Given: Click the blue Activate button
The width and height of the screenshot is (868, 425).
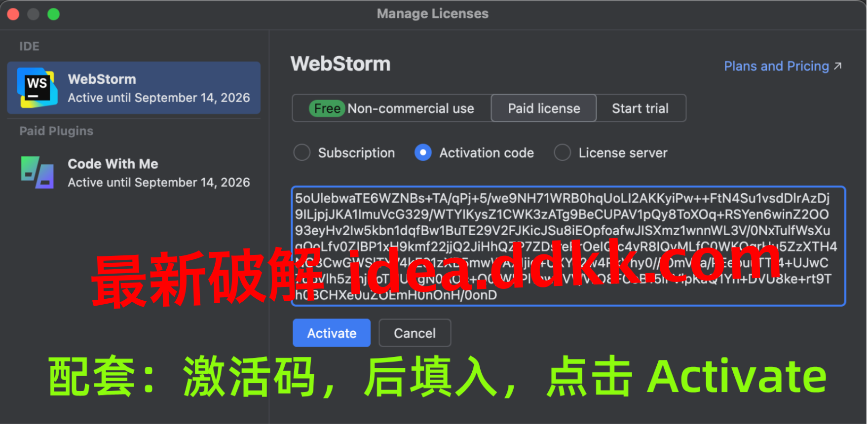Looking at the screenshot, I should pos(332,333).
